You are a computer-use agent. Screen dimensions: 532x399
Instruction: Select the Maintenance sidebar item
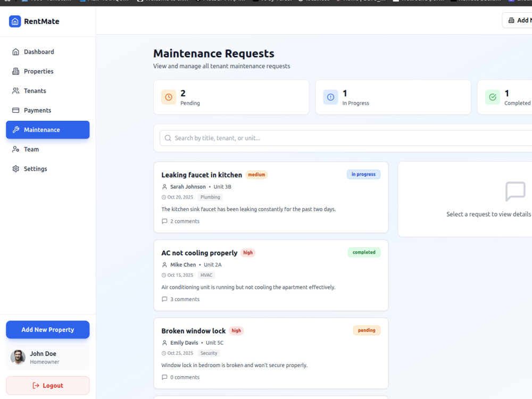click(x=48, y=130)
